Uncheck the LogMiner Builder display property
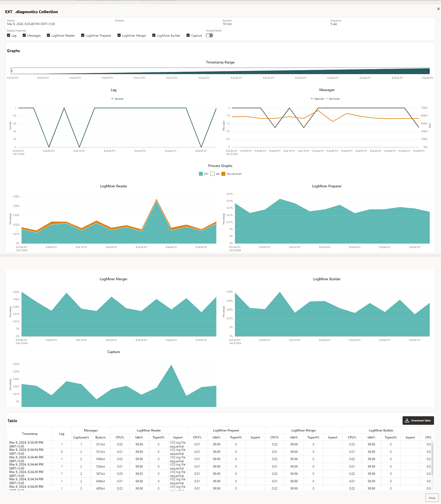 click(x=154, y=35)
